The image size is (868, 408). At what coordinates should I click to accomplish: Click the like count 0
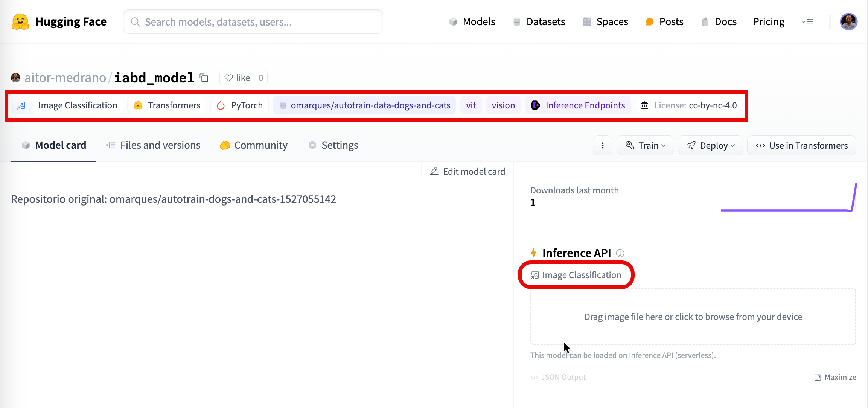click(x=261, y=78)
